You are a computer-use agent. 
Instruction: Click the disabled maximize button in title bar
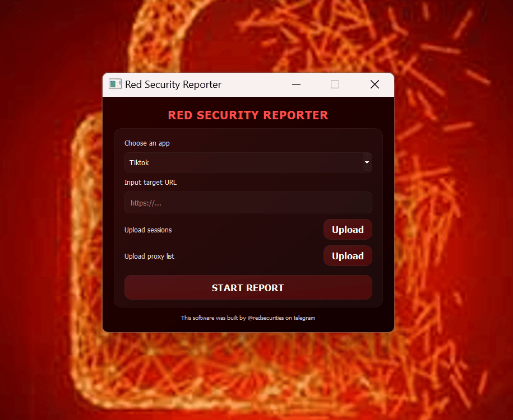pyautogui.click(x=335, y=85)
